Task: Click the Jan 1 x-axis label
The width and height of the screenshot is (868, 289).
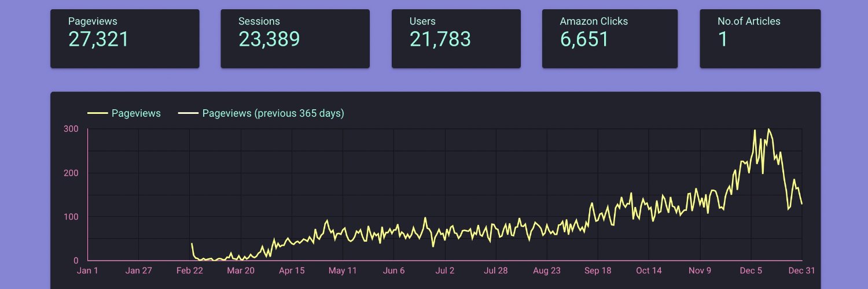Action: pos(87,271)
